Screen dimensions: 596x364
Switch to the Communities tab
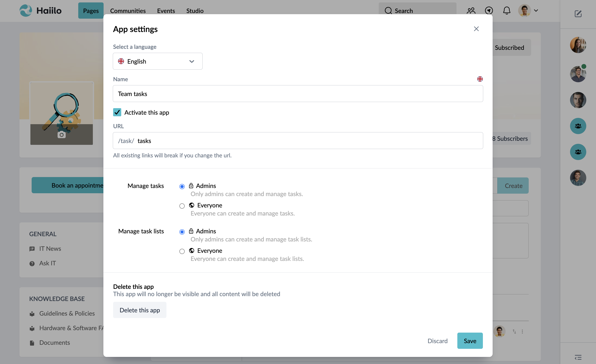128,11
